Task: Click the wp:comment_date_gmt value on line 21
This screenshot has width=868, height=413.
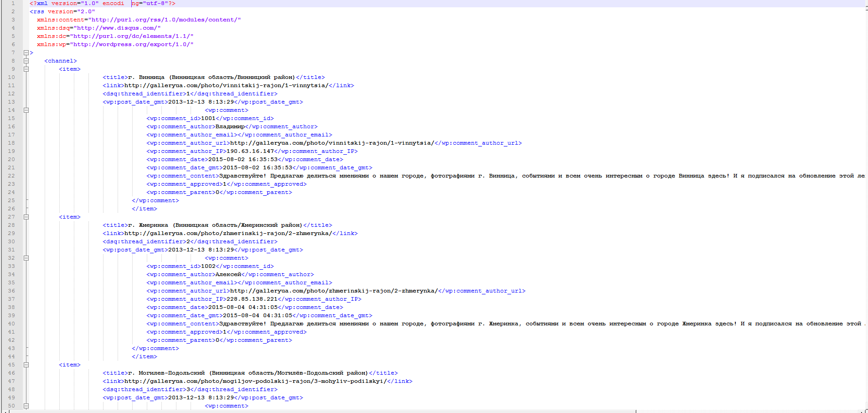Action: 258,167
